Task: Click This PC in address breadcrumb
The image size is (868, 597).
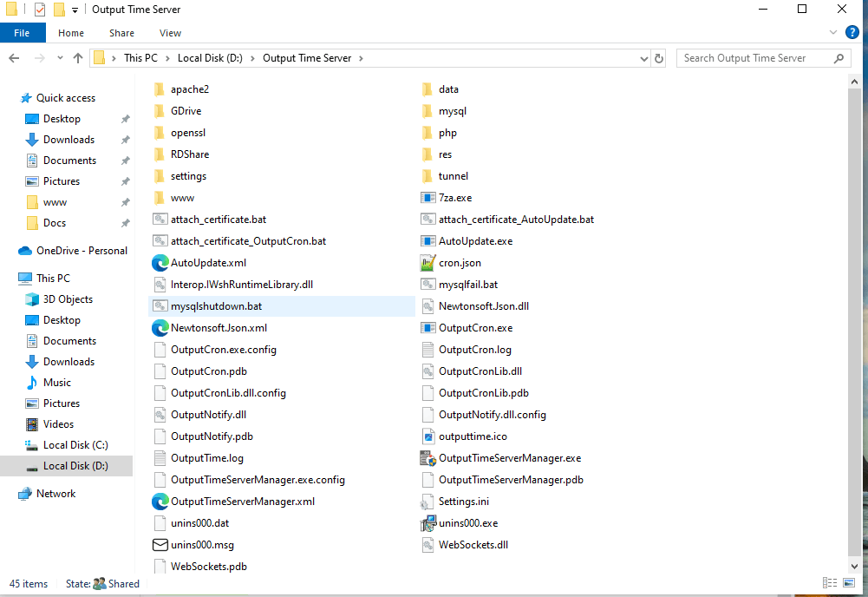Action: [140, 58]
